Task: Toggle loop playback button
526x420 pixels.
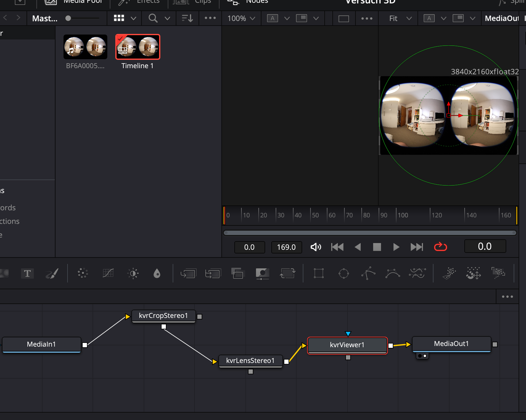Action: [440, 247]
